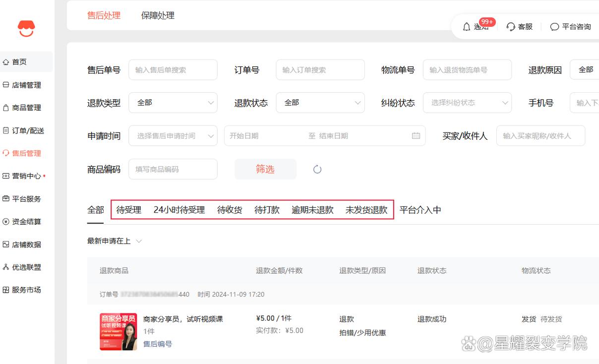Select the 待打款 tab

267,210
